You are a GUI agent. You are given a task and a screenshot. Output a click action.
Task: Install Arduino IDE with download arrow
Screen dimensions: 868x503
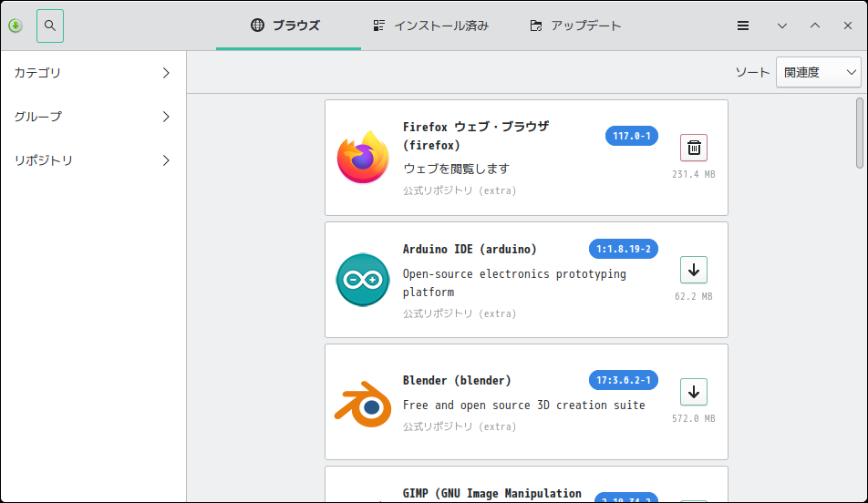(694, 270)
